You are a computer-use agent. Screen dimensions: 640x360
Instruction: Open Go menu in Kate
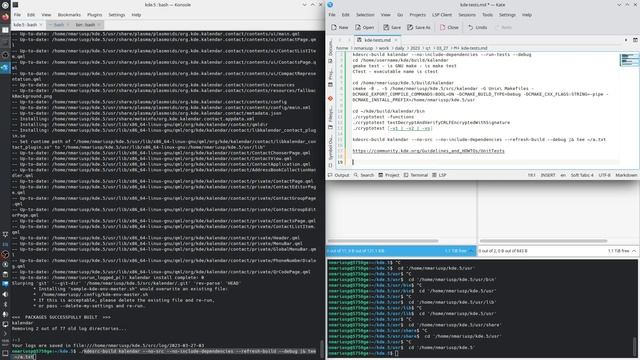tap(400, 15)
